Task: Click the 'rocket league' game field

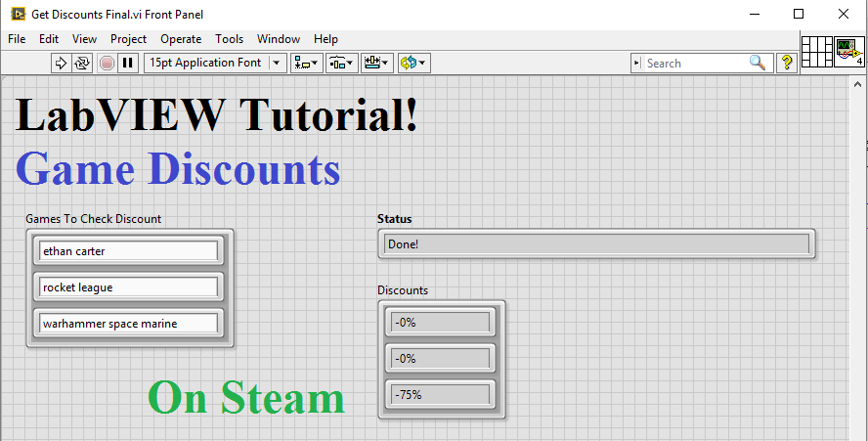Action: 128,287
